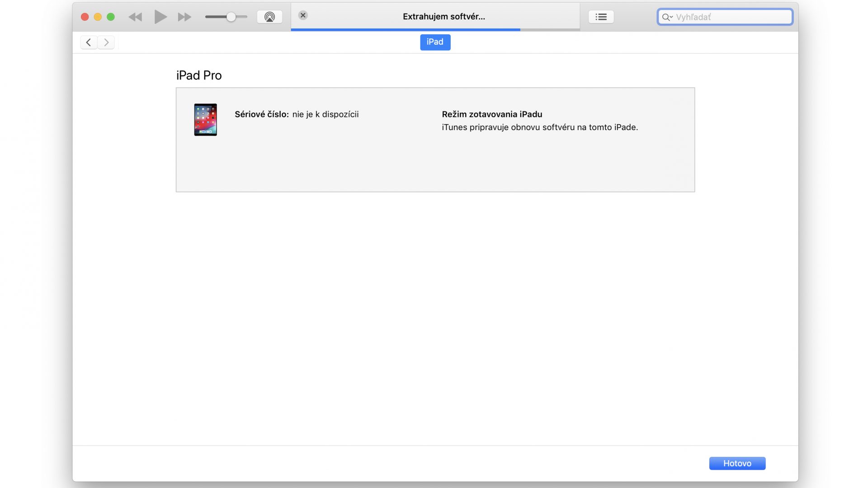Maximize window with green button

(111, 17)
